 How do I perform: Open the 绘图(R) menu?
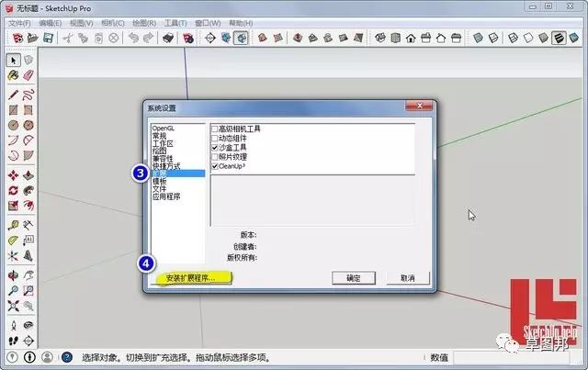coord(144,23)
